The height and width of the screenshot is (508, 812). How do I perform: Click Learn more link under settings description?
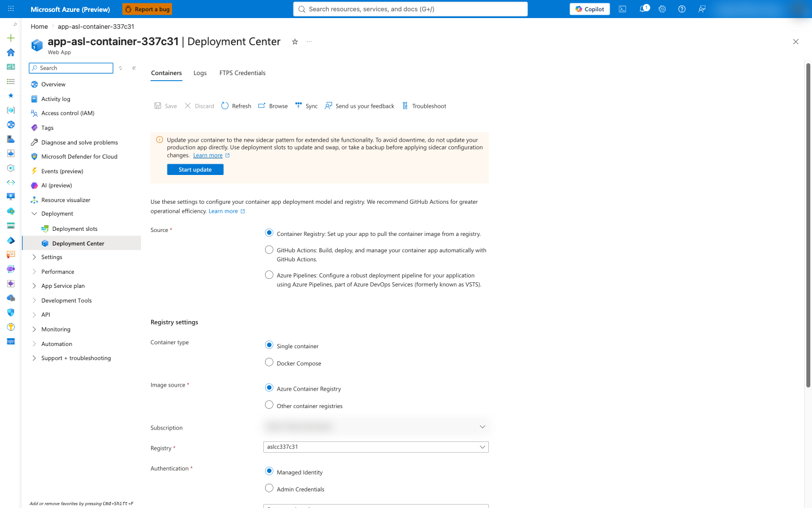[x=223, y=211]
